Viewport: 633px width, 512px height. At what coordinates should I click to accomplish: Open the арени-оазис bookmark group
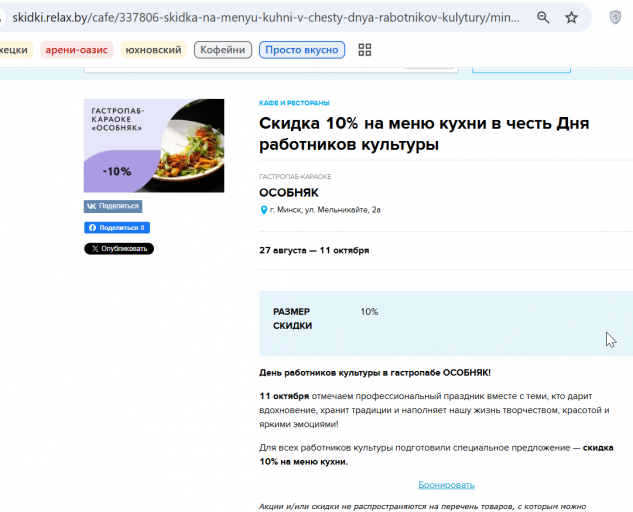pos(76,50)
